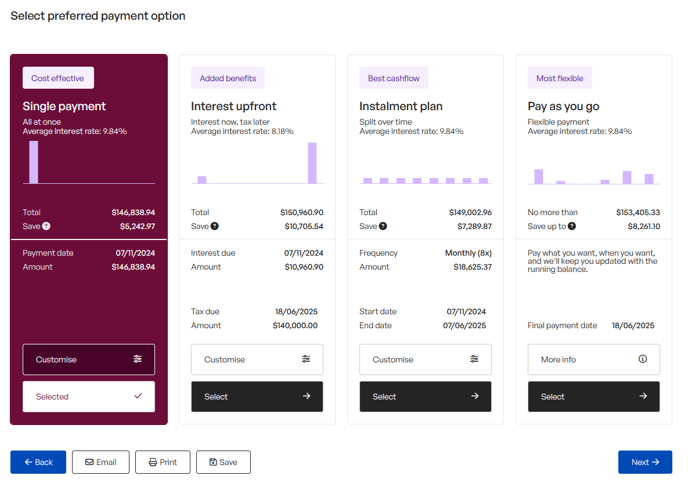Image resolution: width=688 pixels, height=483 pixels.
Task: Email the payment options
Action: (x=100, y=462)
